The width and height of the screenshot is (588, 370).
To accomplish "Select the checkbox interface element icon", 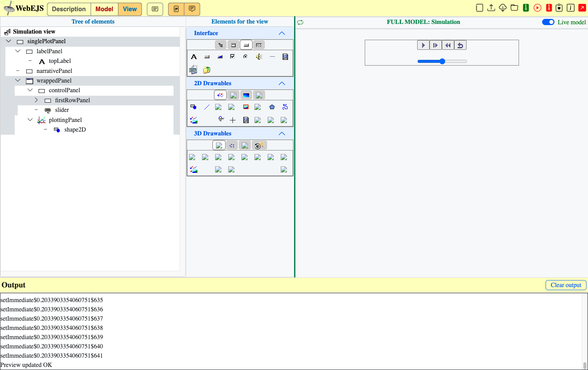I will point(233,57).
